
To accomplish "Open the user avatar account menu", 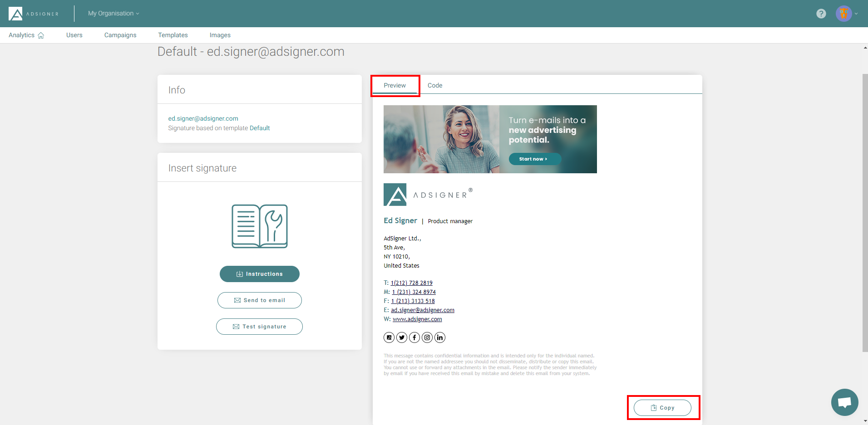I will pyautogui.click(x=844, y=14).
